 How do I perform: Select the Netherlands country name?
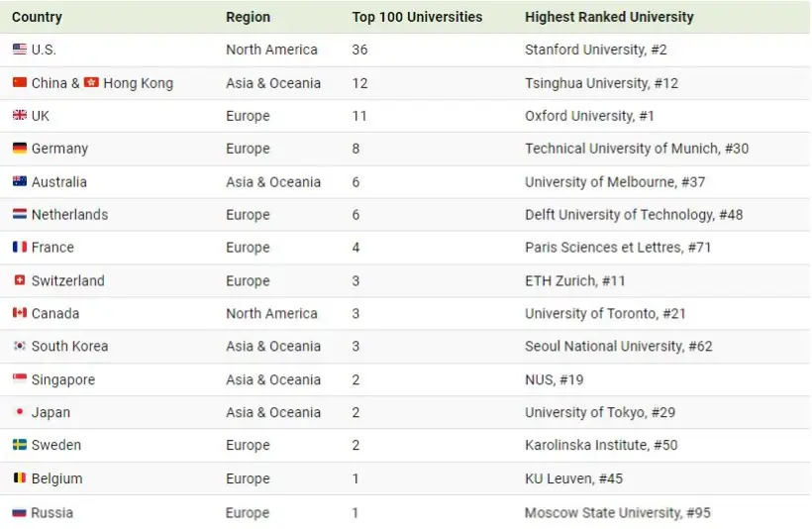tap(69, 215)
